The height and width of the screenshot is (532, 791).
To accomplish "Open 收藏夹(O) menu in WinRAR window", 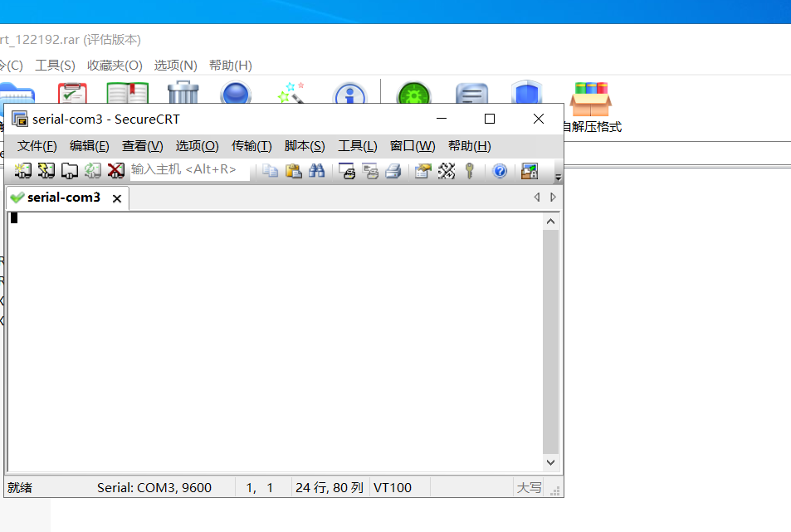I will coord(115,66).
